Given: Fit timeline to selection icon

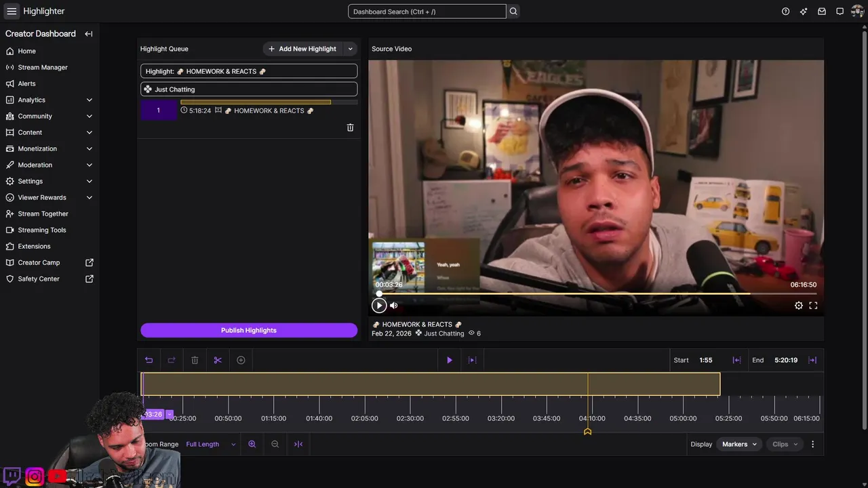Looking at the screenshot, I should (298, 444).
